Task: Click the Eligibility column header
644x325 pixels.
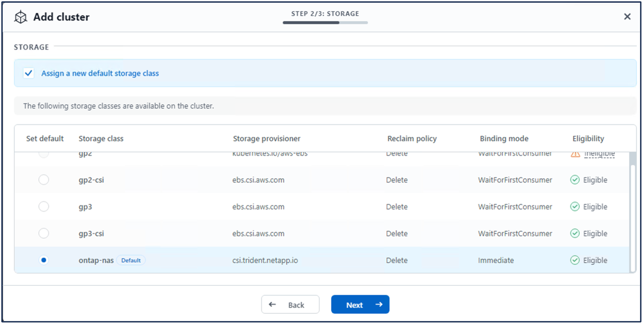Action: click(588, 138)
